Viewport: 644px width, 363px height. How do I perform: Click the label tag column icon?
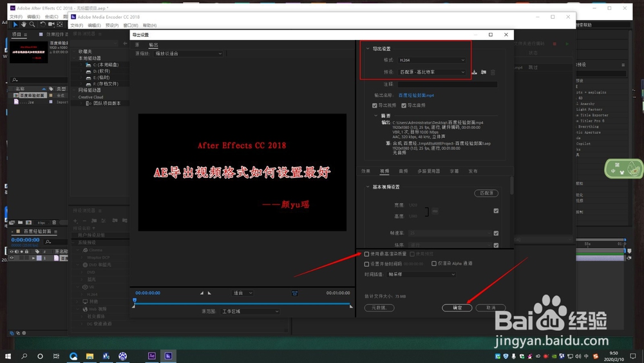[x=51, y=89]
